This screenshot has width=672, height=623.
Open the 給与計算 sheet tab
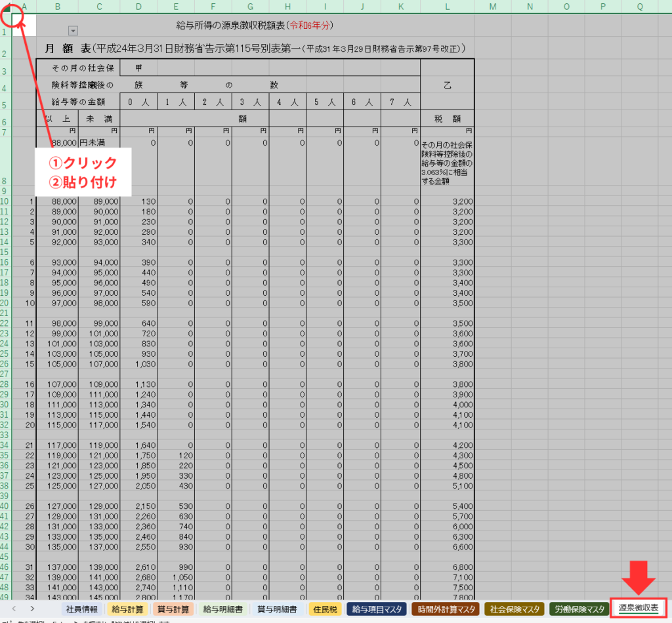[x=127, y=609]
